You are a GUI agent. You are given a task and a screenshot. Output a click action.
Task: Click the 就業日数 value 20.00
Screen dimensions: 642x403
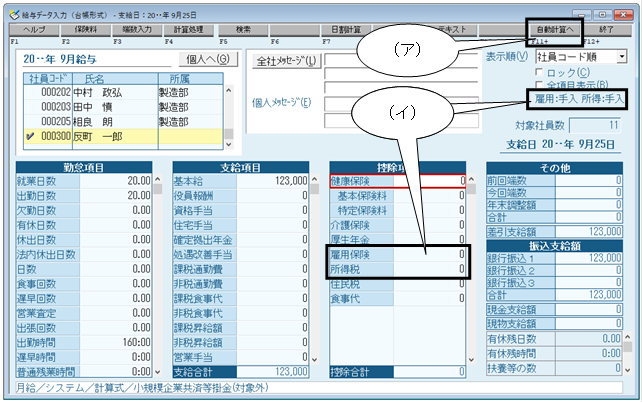tap(116, 181)
